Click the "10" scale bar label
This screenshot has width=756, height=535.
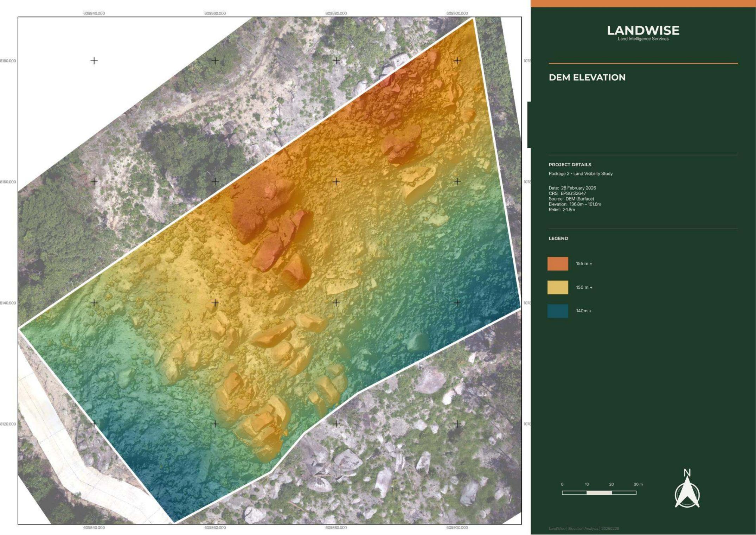(x=587, y=484)
